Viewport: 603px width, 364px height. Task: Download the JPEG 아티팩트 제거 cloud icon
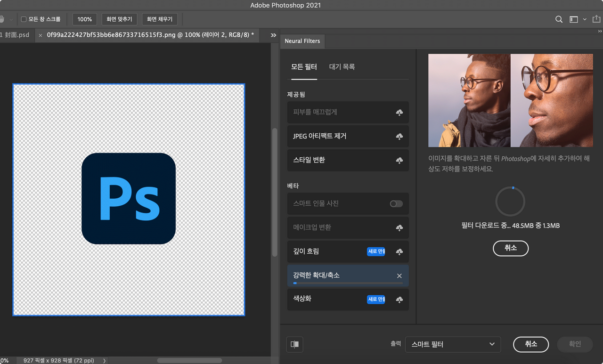399,137
